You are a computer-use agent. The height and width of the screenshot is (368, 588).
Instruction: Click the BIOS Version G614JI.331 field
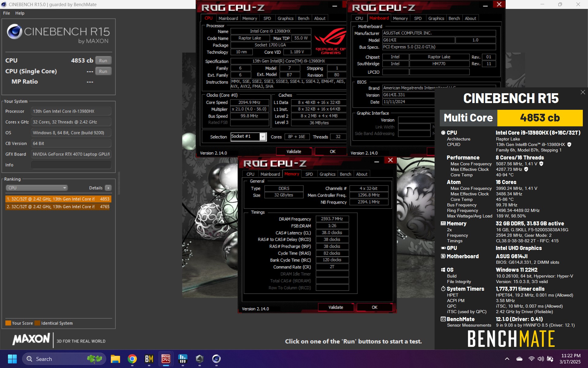408,95
